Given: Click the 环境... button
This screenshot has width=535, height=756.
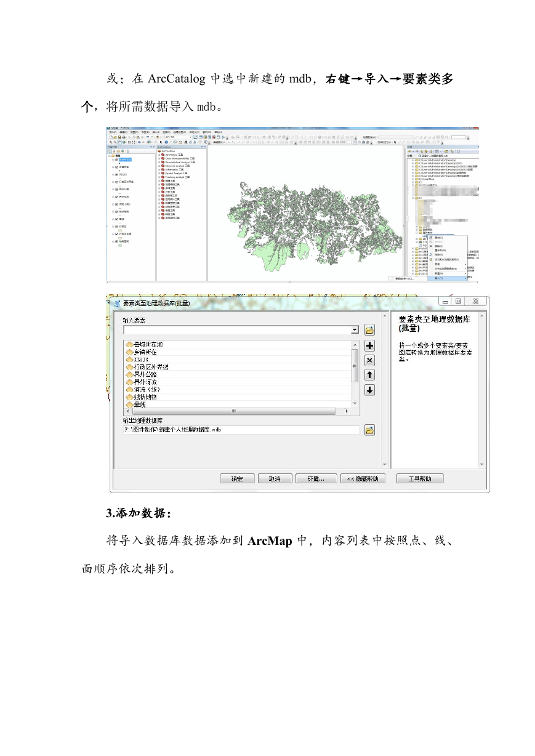Looking at the screenshot, I should (315, 478).
